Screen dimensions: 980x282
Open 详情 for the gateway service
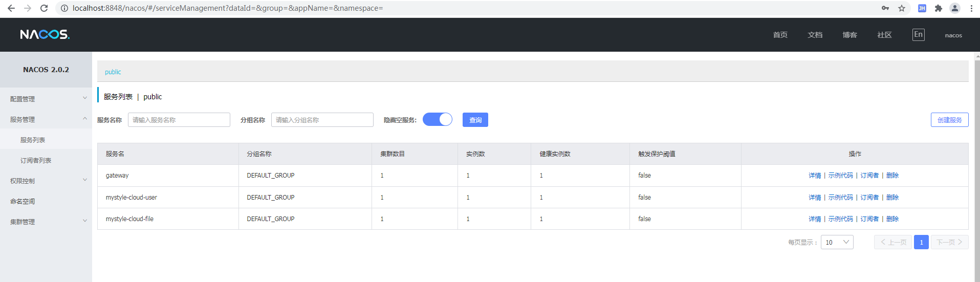pos(815,176)
